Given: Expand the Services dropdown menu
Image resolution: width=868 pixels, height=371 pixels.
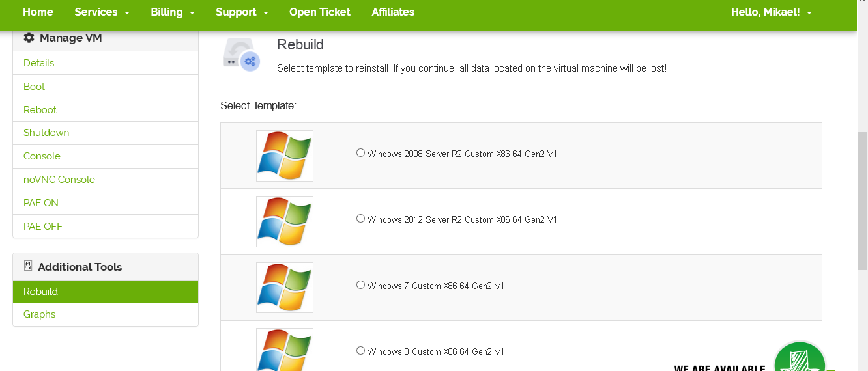Looking at the screenshot, I should [102, 12].
